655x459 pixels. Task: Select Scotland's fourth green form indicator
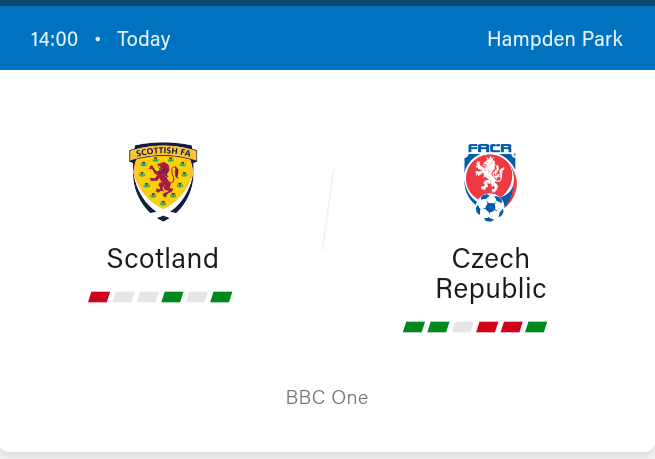(x=172, y=297)
